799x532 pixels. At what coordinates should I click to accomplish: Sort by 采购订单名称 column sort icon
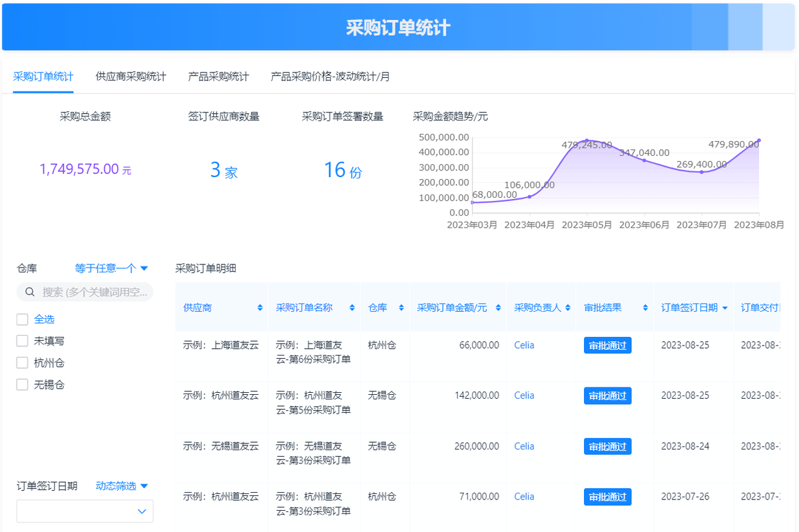[x=352, y=308]
